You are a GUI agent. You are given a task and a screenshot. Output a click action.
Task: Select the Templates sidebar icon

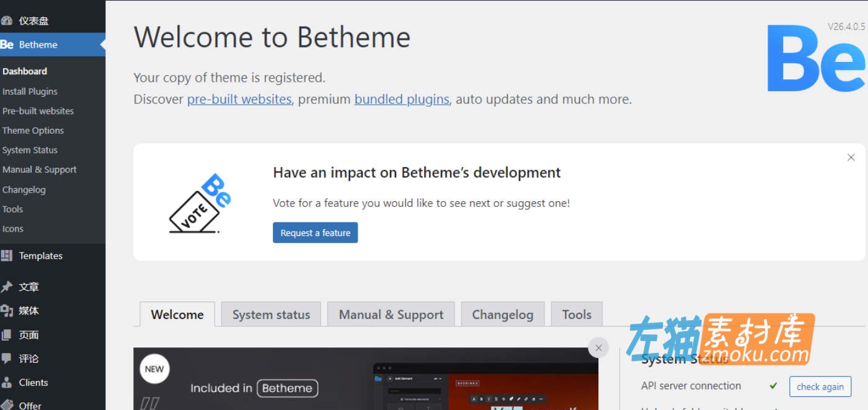point(8,255)
